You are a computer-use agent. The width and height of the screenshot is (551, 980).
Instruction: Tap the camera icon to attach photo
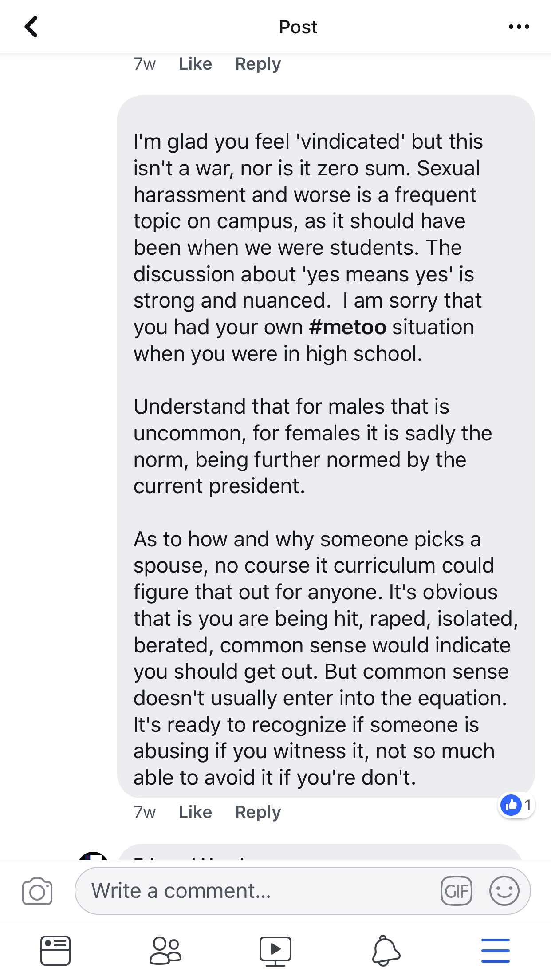37,891
